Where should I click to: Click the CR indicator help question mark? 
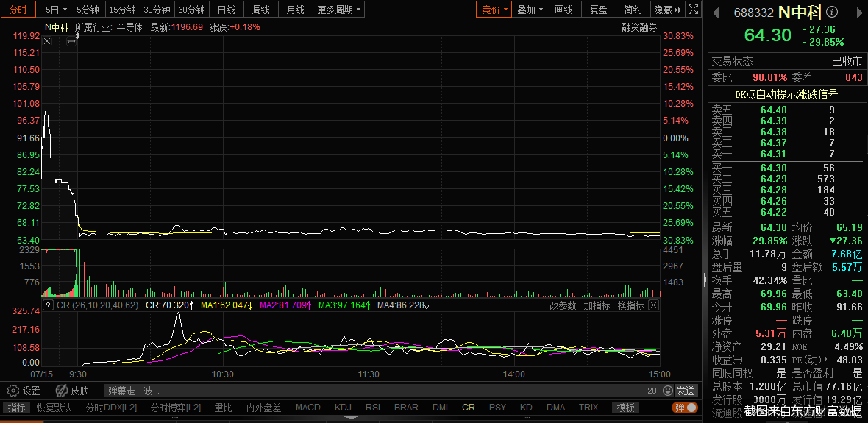click(x=48, y=305)
